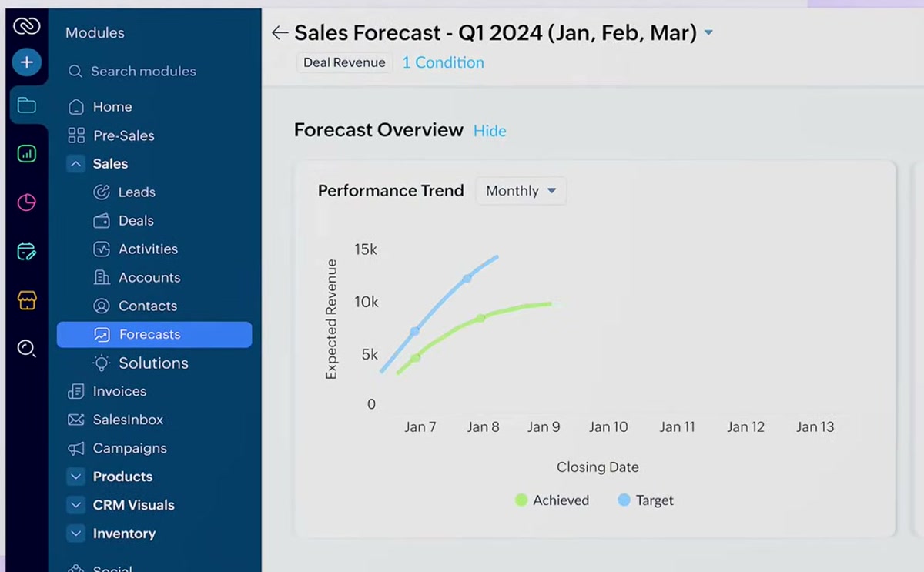
Task: Expand the CRM Visuals section chevron
Action: tap(75, 505)
